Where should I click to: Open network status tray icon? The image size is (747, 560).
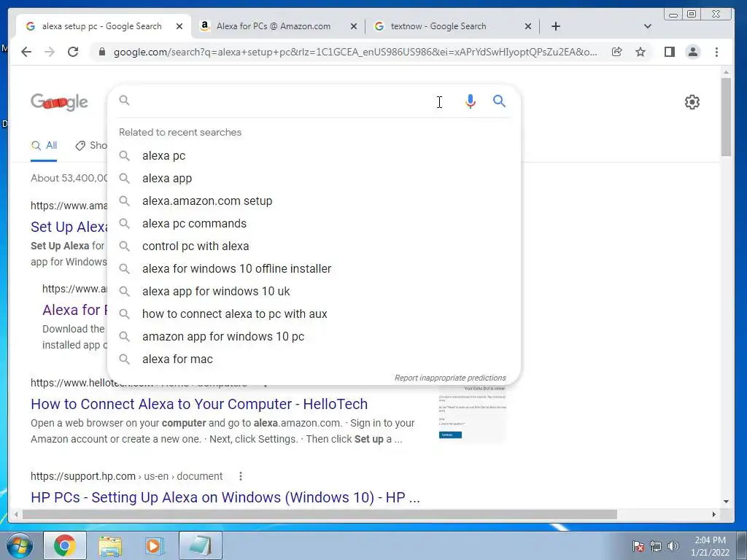[x=656, y=546]
